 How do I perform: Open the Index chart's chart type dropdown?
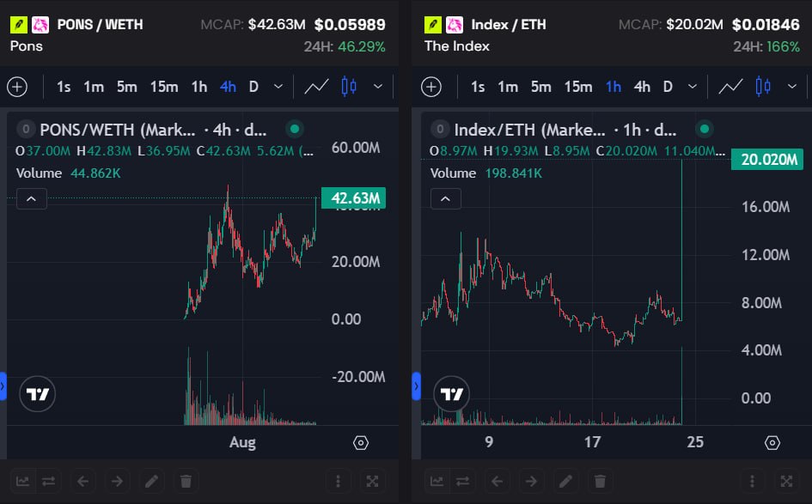(x=791, y=87)
